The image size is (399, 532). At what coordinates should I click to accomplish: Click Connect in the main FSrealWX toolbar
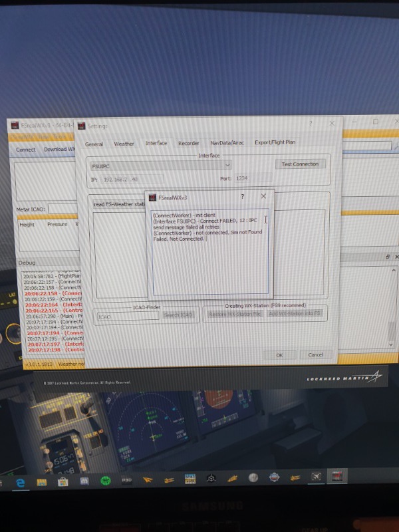tap(26, 150)
